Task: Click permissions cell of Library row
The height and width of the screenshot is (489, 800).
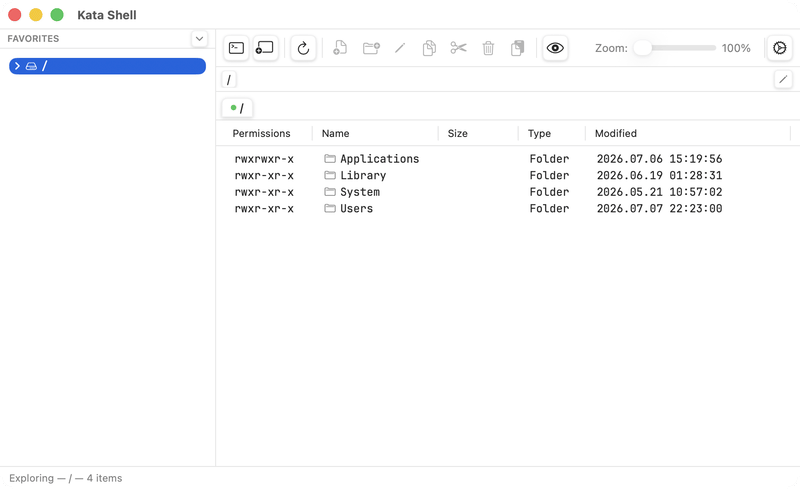Action: pyautogui.click(x=264, y=175)
